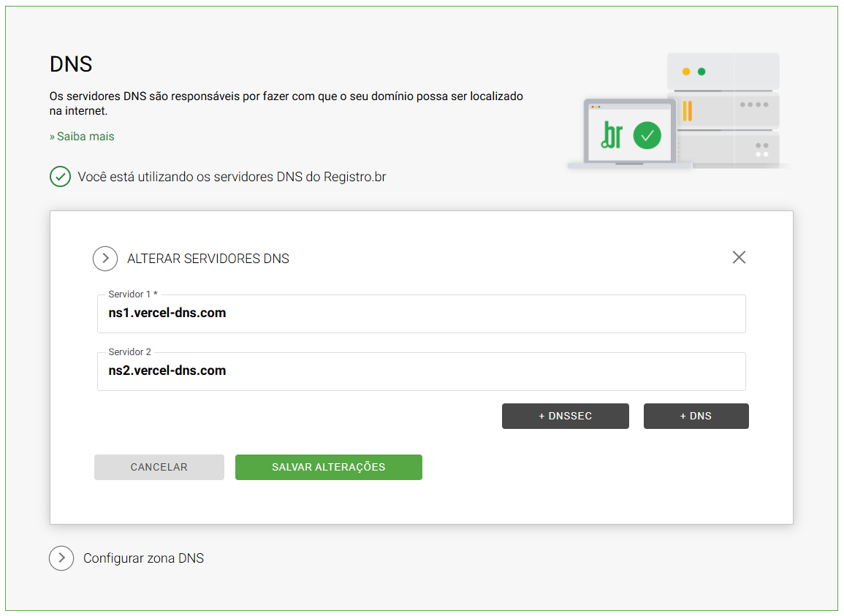Open the Configurar zona DNS section label

(143, 558)
